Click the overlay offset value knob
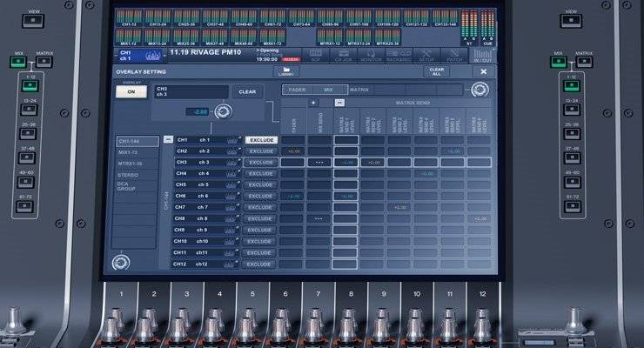Image resolution: width=644 pixels, height=348 pixels. pyautogui.click(x=224, y=111)
